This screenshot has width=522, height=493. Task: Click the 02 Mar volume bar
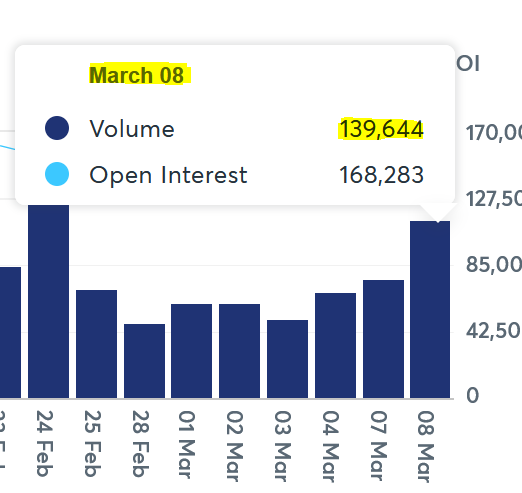[239, 351]
